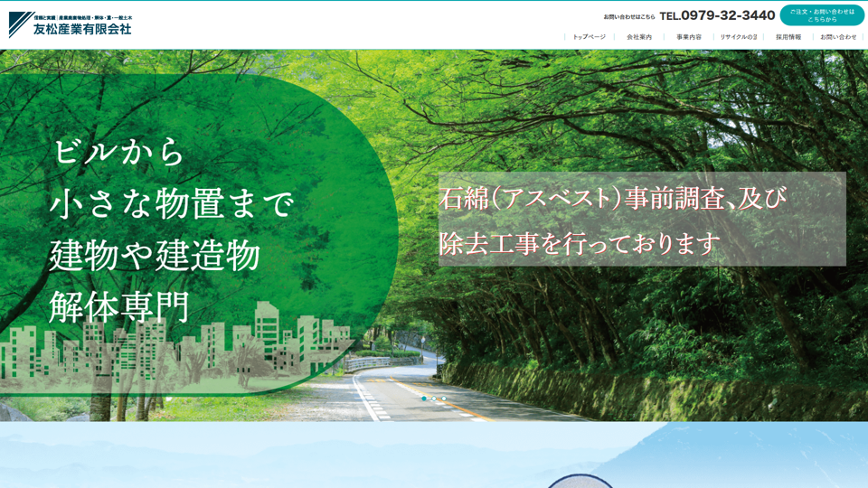The image size is (868, 488).
Task: Select the first filled slider dot
Action: 424,399
